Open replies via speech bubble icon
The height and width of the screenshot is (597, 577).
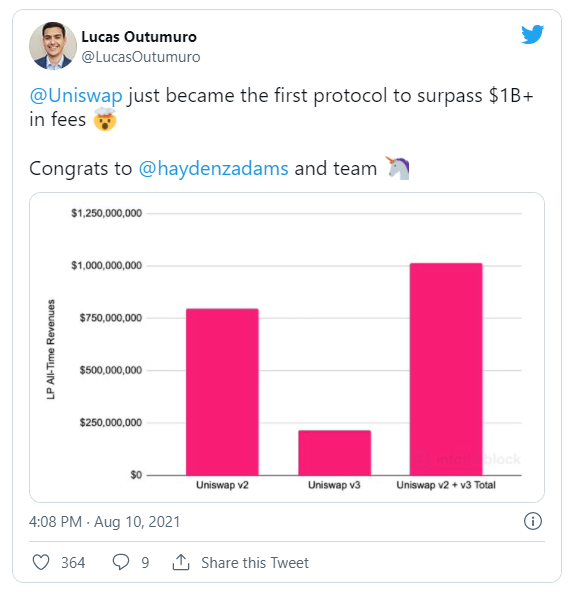121,562
